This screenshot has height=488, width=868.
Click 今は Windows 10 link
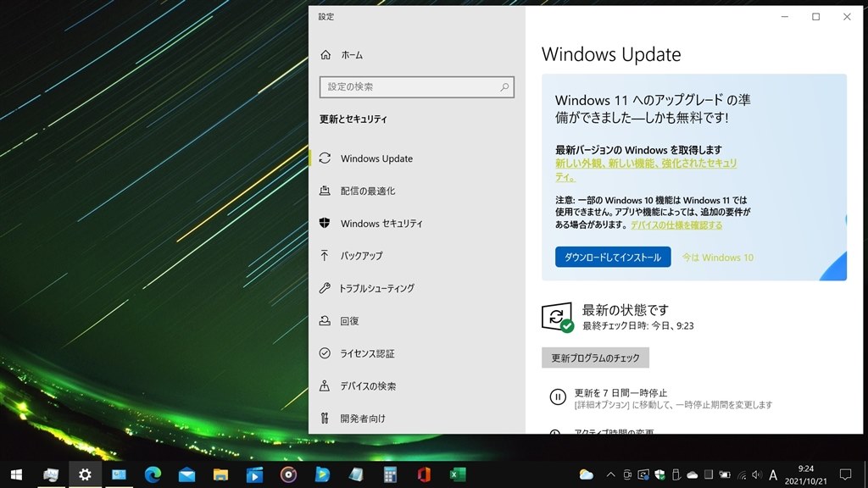coord(717,258)
